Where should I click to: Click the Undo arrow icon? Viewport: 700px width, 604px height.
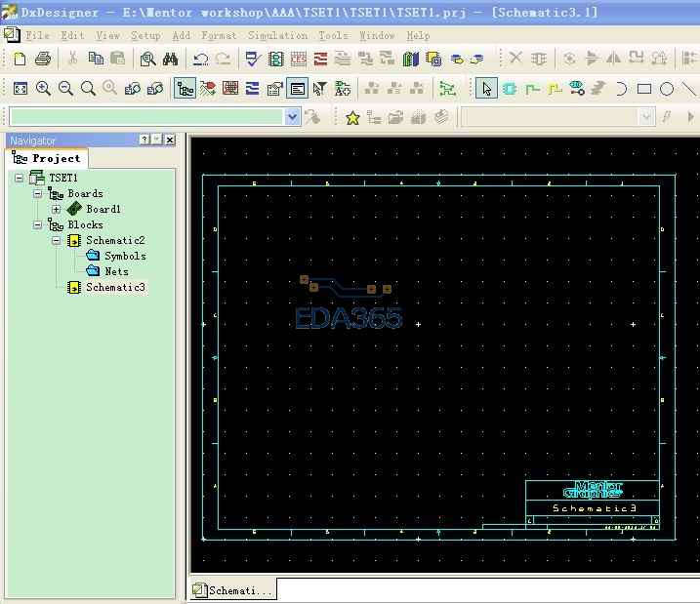[200, 60]
